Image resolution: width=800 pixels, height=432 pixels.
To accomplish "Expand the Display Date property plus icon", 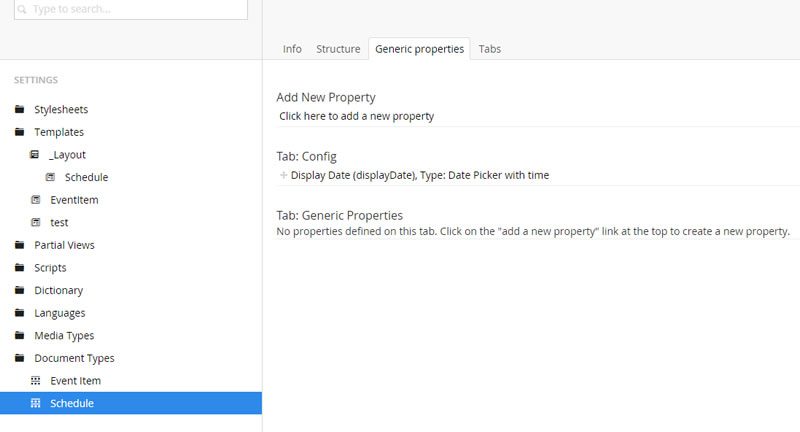I will [283, 175].
